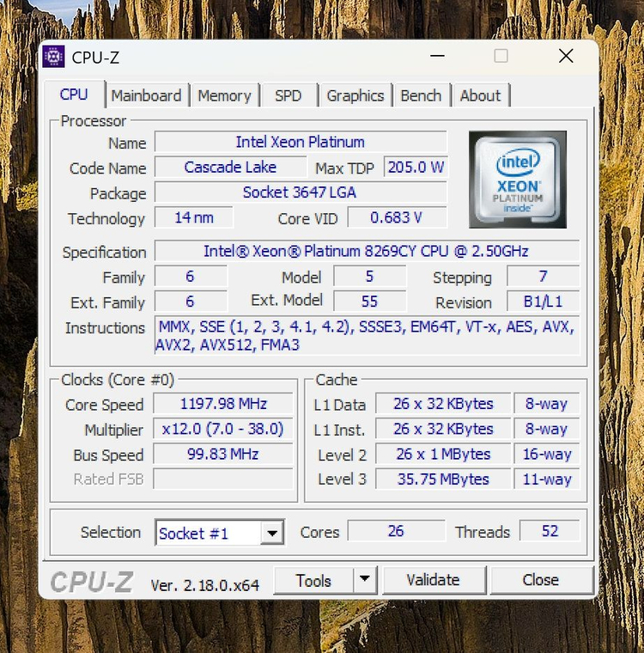Click the Validate button

click(x=434, y=580)
